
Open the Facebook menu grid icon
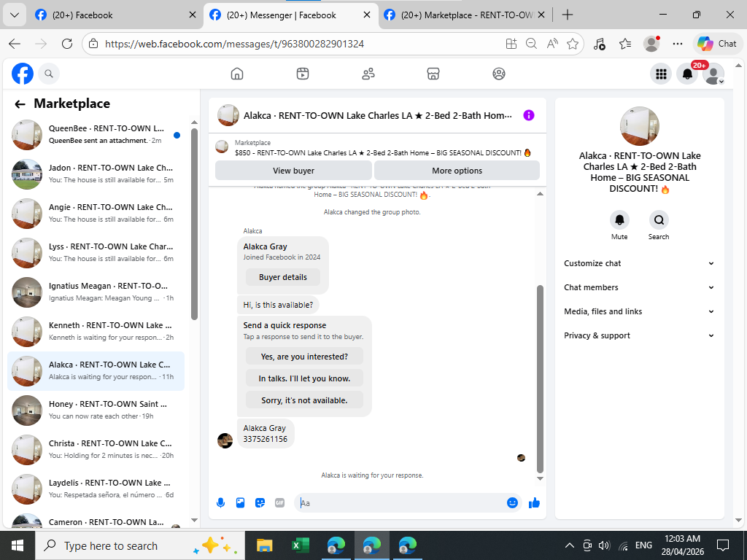[661, 74]
